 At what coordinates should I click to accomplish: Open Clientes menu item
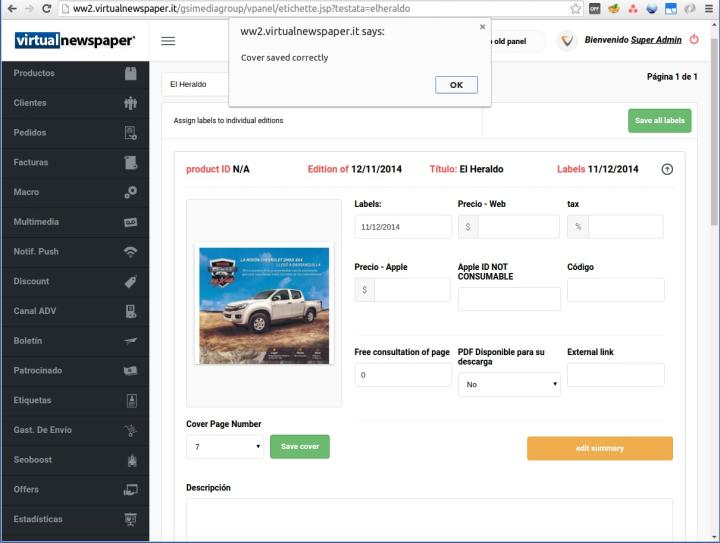coord(75,103)
